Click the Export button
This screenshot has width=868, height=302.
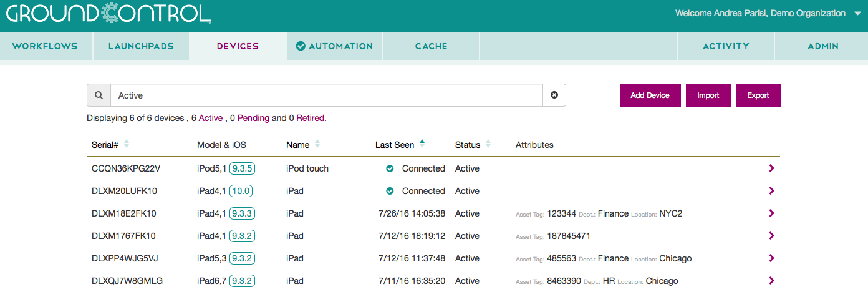[x=758, y=95]
